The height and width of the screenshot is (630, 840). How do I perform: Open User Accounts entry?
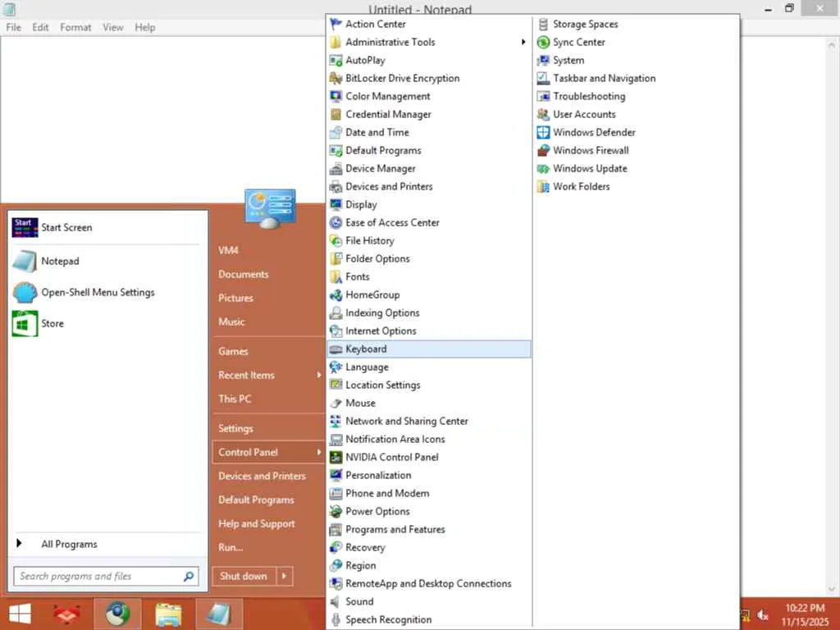pyautogui.click(x=637, y=115)
